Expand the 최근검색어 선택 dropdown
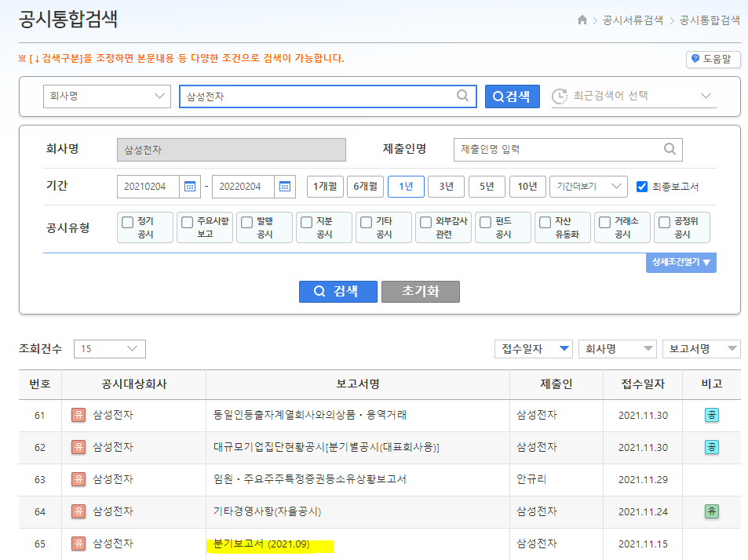The width and height of the screenshot is (748, 560). [634, 96]
